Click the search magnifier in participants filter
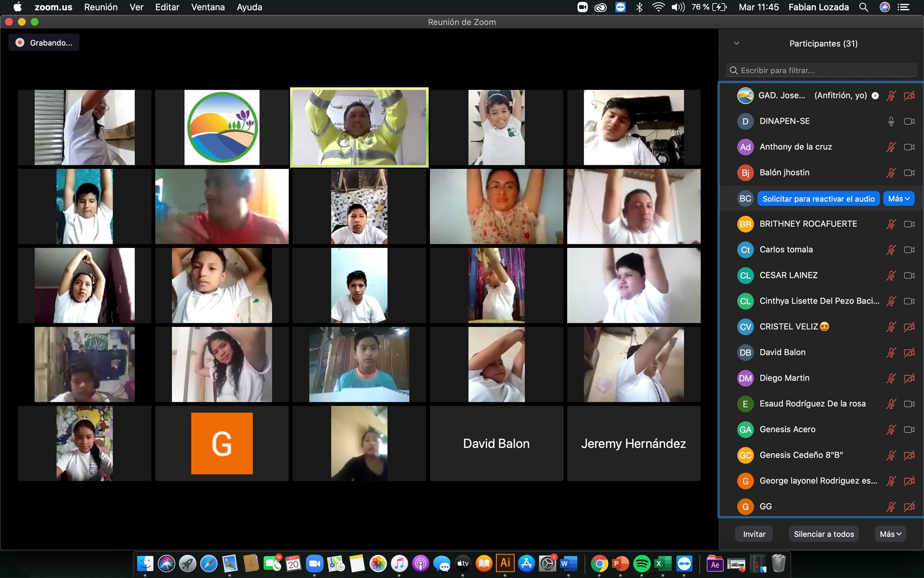The height and width of the screenshot is (578, 924). (734, 70)
